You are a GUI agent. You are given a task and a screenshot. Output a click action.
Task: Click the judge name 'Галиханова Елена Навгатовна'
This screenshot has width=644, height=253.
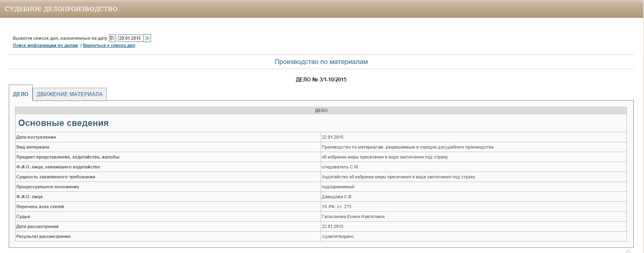353,216
